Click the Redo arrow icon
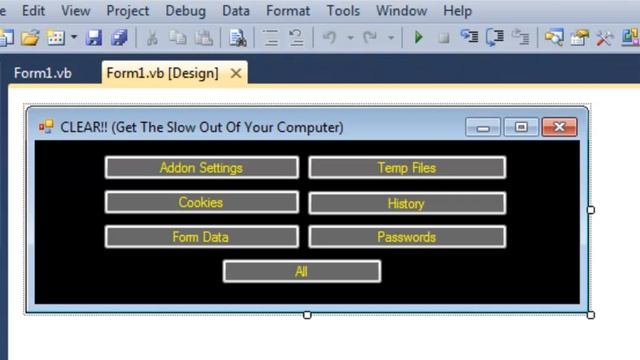The width and height of the screenshot is (640, 360). (x=370, y=38)
